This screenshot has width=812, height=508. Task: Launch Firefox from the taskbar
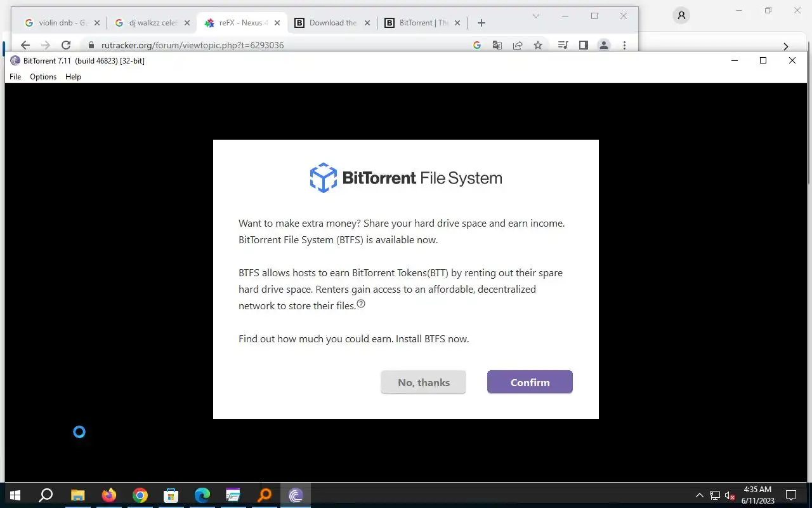click(x=109, y=495)
